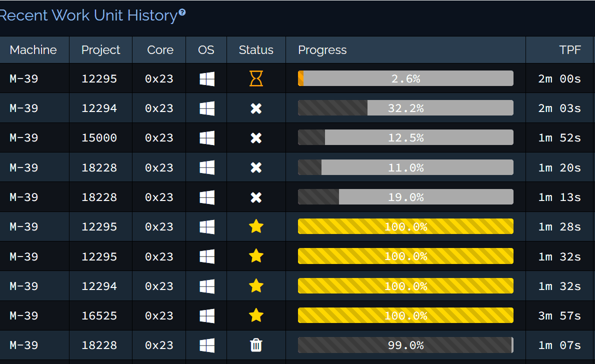
Task: Sort by the Project column header
Action: click(x=101, y=50)
